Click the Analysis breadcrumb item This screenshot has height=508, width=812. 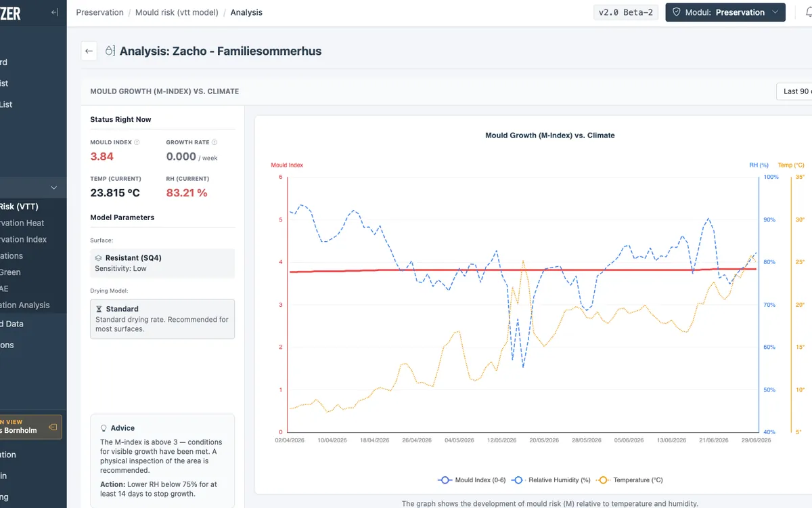(x=246, y=12)
